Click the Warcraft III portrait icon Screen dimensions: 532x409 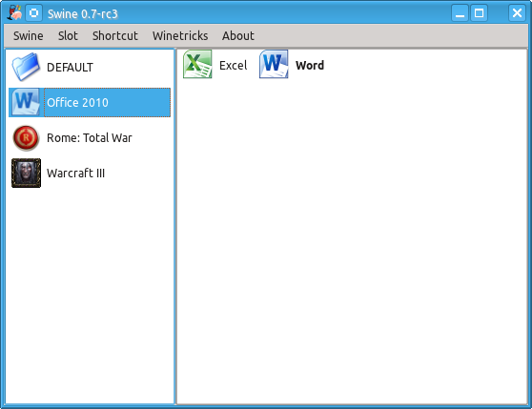pos(26,173)
